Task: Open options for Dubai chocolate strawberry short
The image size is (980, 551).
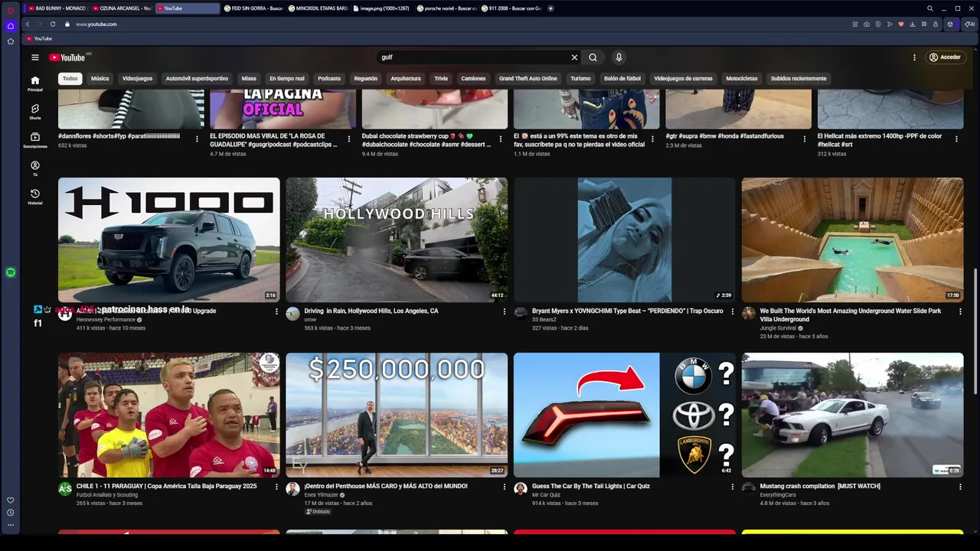Action: pyautogui.click(x=501, y=139)
